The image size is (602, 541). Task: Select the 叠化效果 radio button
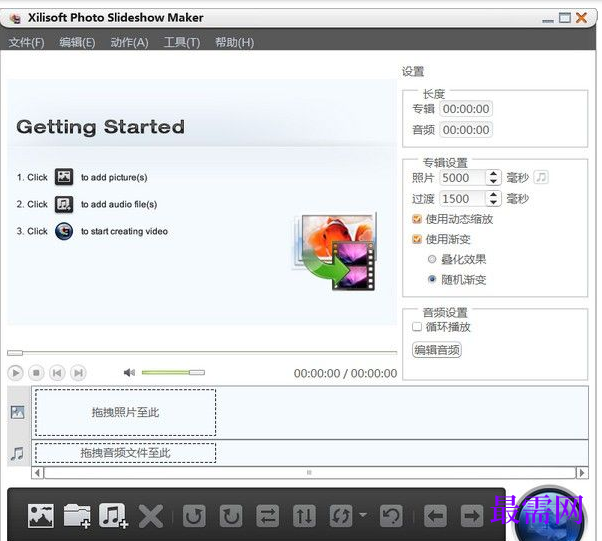(x=432, y=259)
